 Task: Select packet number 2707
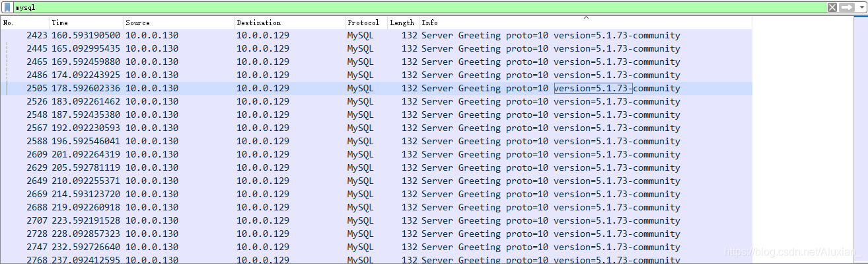[x=376, y=221]
